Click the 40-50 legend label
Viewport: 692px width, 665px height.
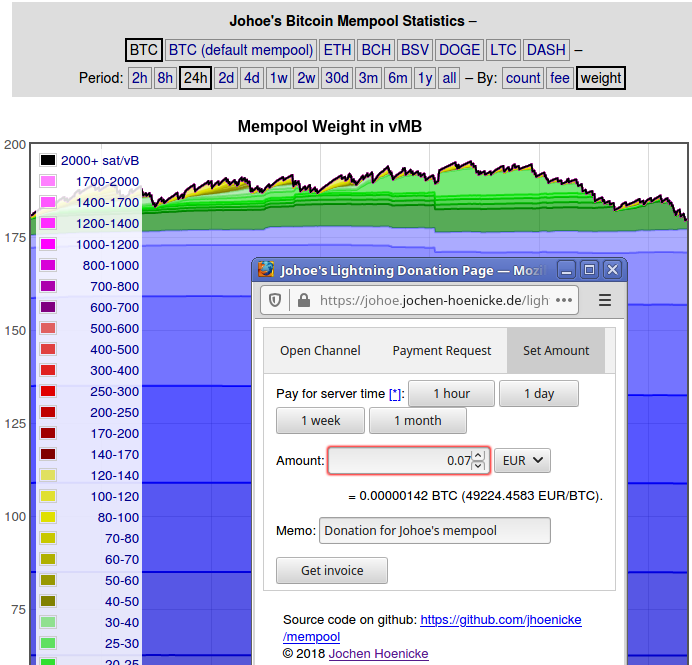[x=122, y=601]
